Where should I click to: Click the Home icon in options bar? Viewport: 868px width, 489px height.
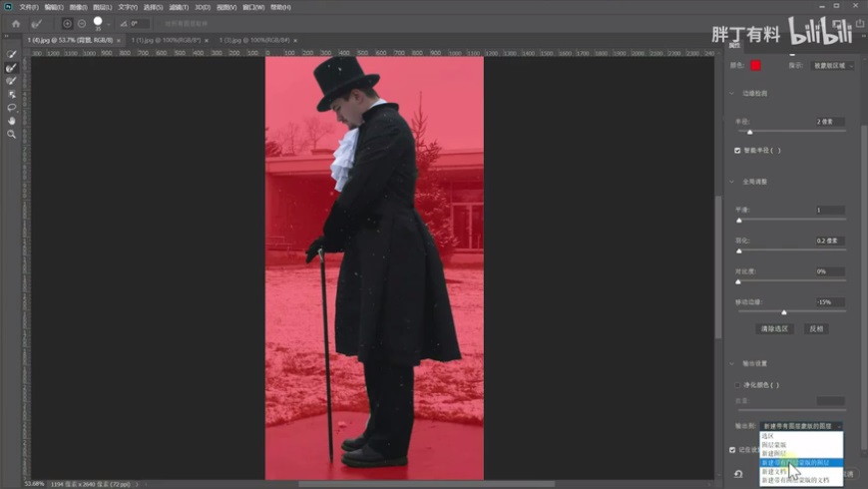(16, 23)
